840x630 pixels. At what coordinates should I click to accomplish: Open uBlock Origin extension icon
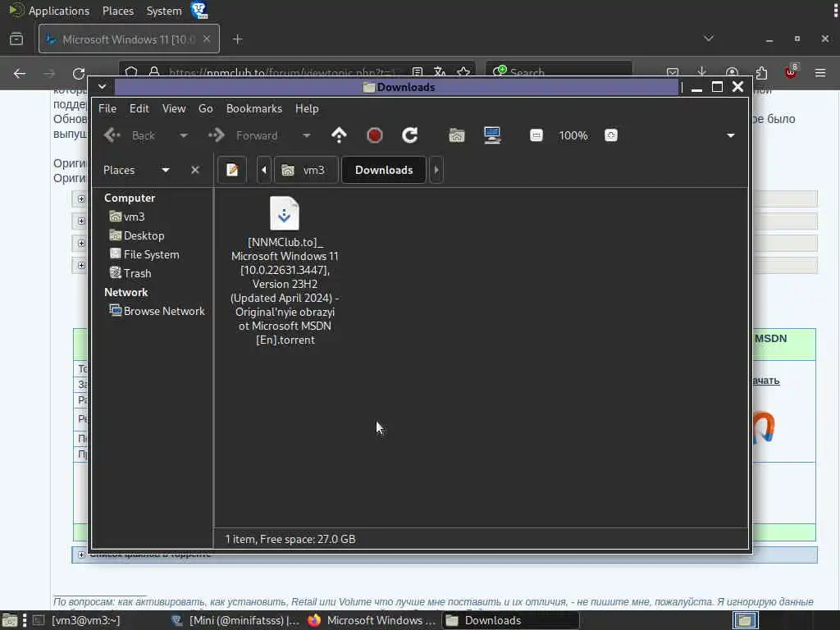click(x=792, y=71)
